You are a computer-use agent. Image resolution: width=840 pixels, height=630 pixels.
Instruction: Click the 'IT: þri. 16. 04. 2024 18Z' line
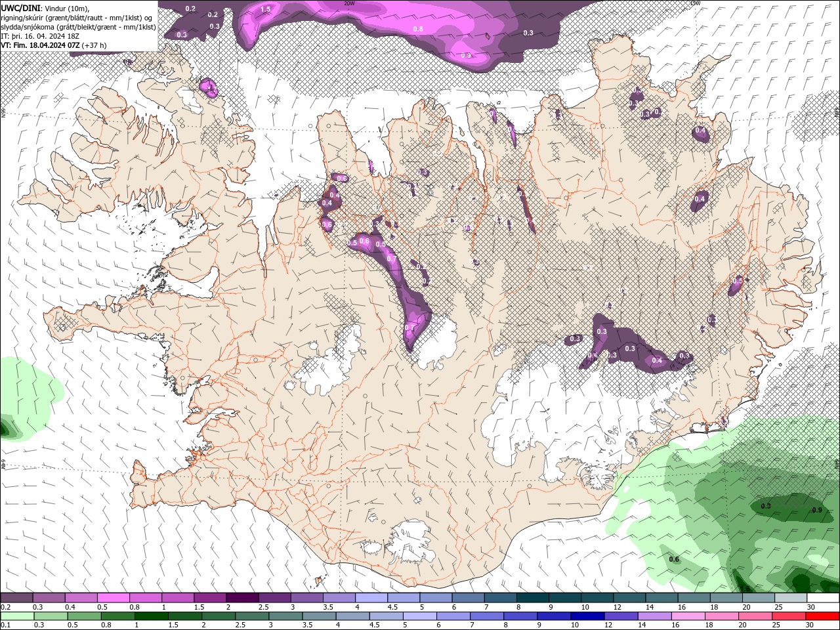(41, 36)
